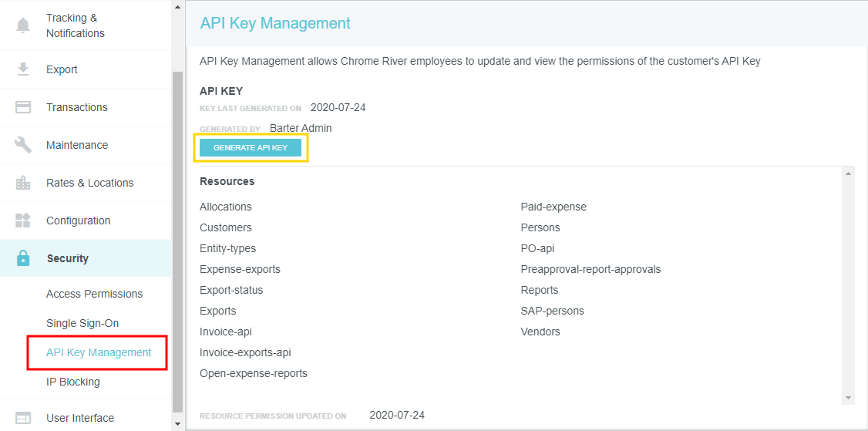This screenshot has height=431, width=868.
Task: Collapse the Security menu section
Action: (x=68, y=258)
